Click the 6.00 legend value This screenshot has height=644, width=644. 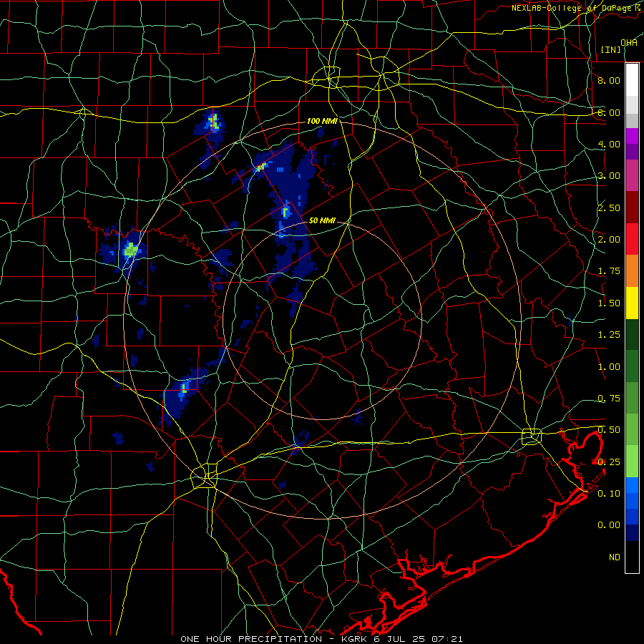coord(609,112)
